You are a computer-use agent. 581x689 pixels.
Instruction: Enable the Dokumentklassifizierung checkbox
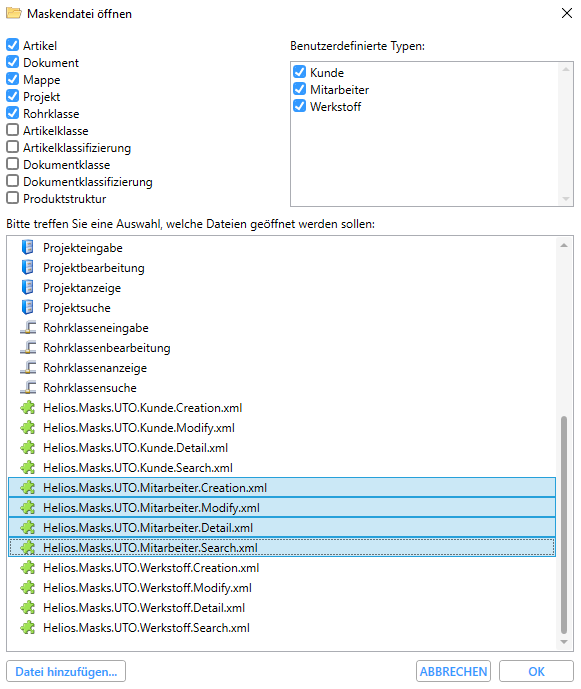(13, 181)
